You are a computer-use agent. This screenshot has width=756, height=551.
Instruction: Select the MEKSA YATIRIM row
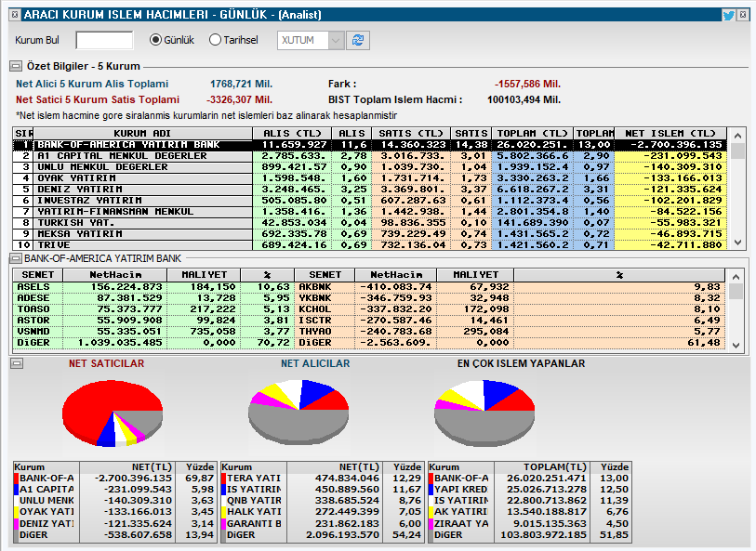coord(369,233)
